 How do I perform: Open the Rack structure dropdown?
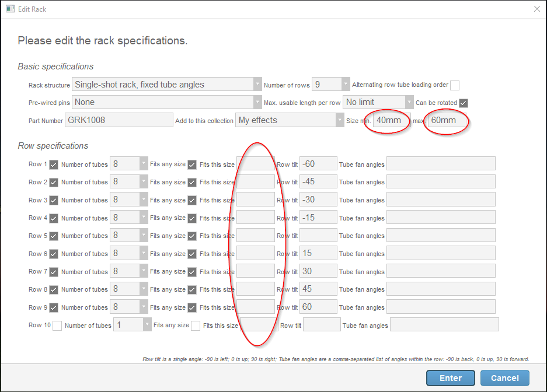pos(166,85)
